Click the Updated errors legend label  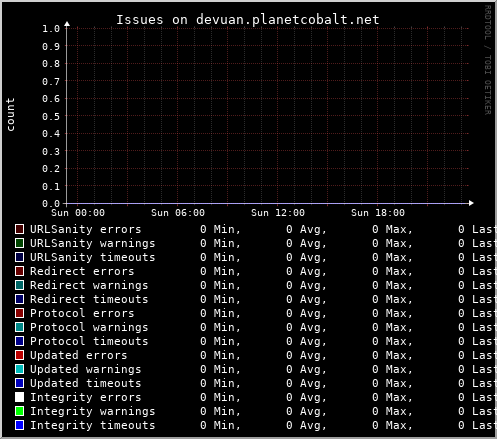point(79,355)
